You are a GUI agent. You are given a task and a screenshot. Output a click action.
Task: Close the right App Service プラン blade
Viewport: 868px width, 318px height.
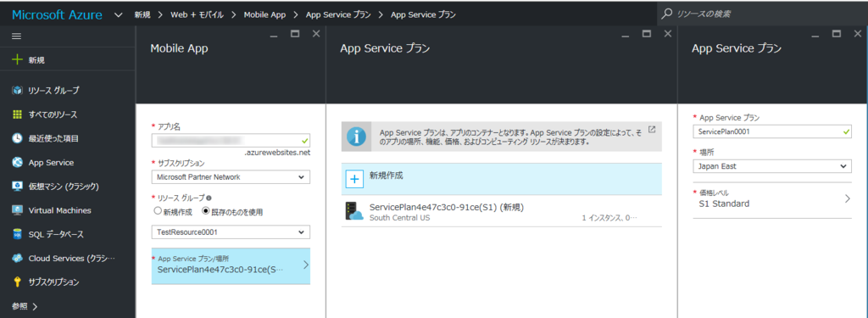click(858, 34)
